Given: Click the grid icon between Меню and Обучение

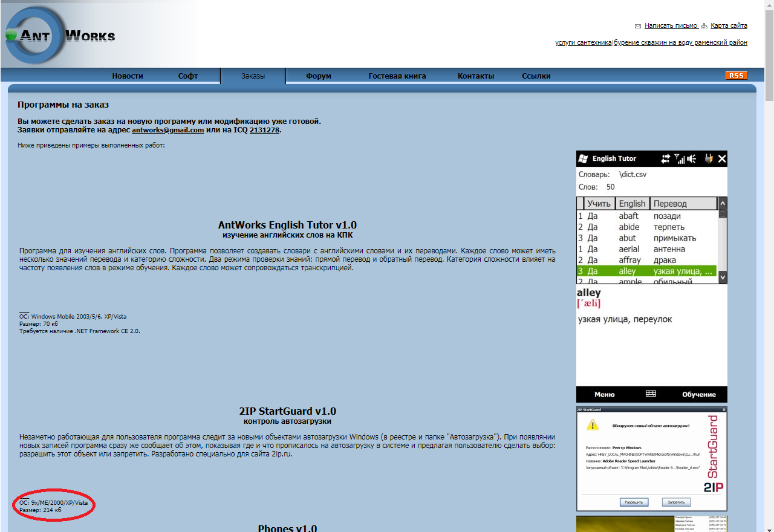Looking at the screenshot, I should [651, 394].
